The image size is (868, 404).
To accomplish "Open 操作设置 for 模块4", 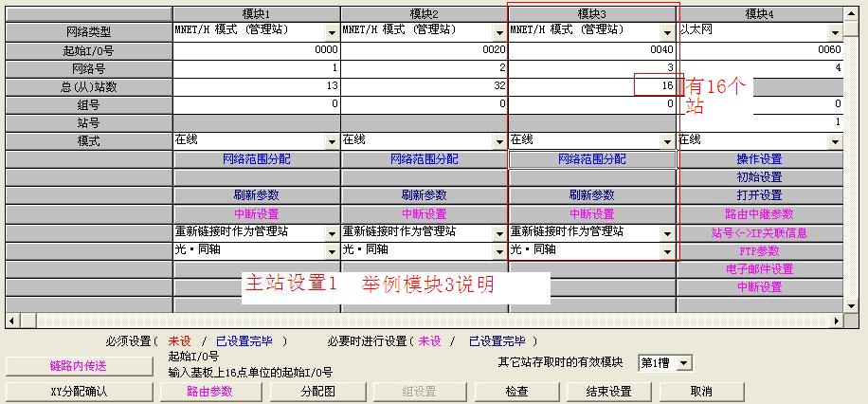I will point(759,159).
